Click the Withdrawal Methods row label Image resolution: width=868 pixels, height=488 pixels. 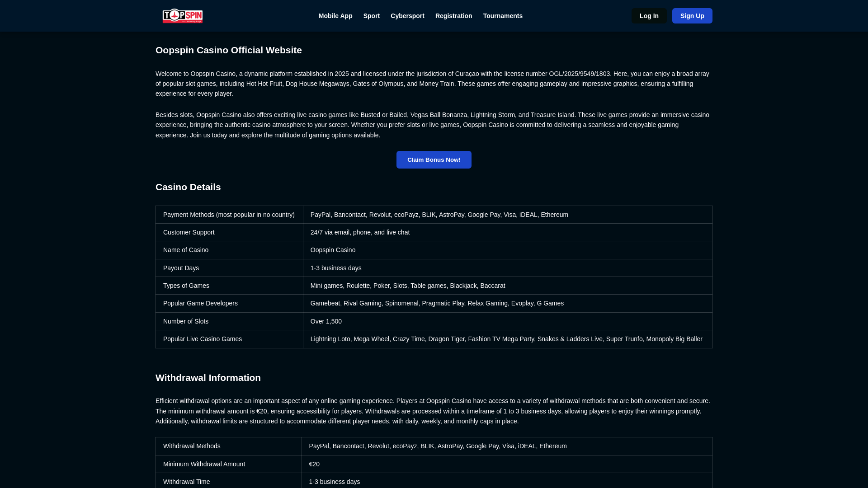tap(229, 446)
